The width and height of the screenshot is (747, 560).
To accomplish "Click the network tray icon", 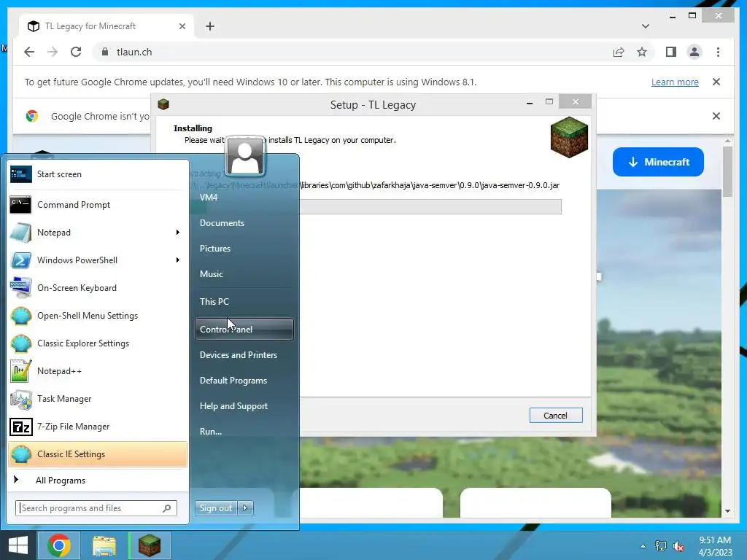I will tap(660, 546).
